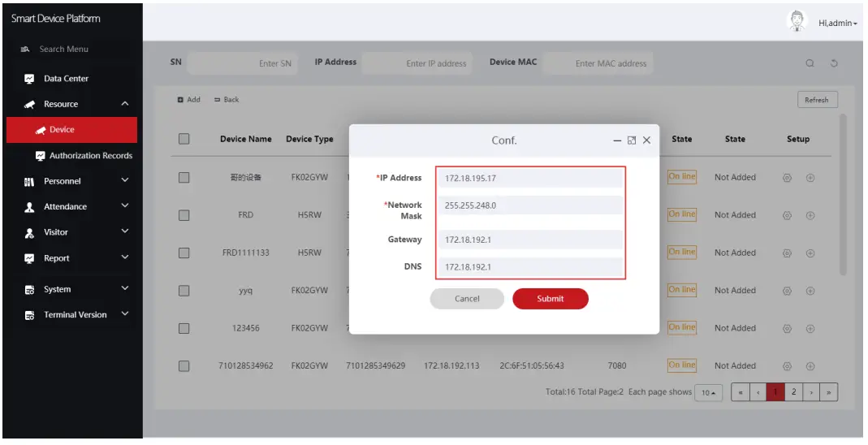Screen dimensions: 868x445
Task: Maximize the Conf. dialog
Action: [632, 140]
